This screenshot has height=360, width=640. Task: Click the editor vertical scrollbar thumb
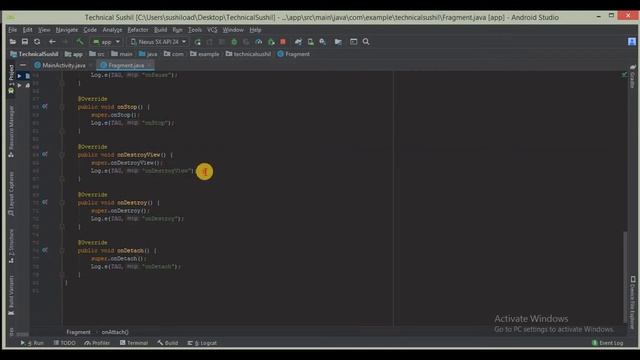[624, 278]
